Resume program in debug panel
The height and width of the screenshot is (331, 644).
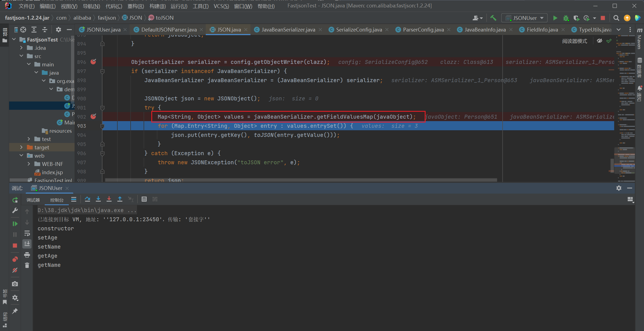point(15,224)
